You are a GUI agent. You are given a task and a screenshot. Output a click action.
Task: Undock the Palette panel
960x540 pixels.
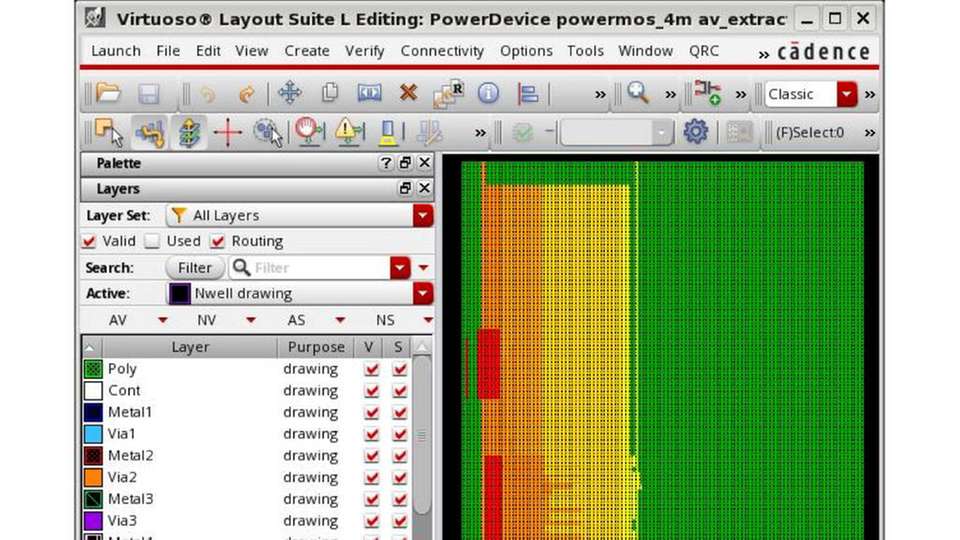[x=405, y=163]
